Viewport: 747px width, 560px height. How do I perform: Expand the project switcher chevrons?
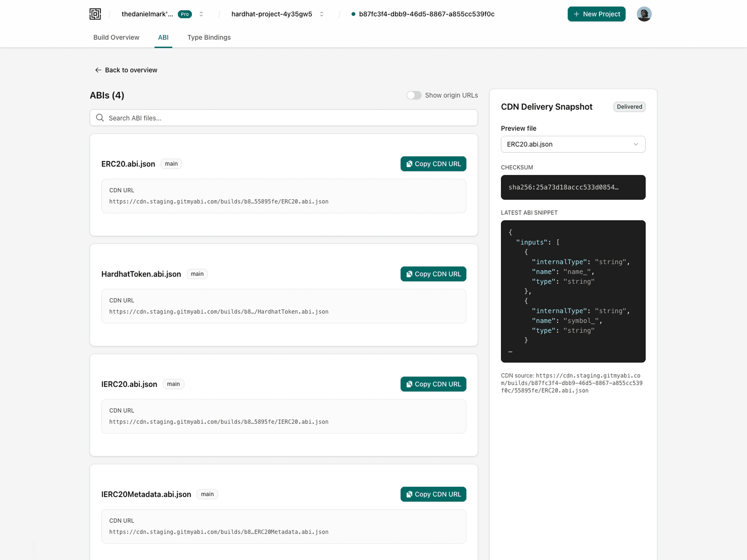pos(321,14)
